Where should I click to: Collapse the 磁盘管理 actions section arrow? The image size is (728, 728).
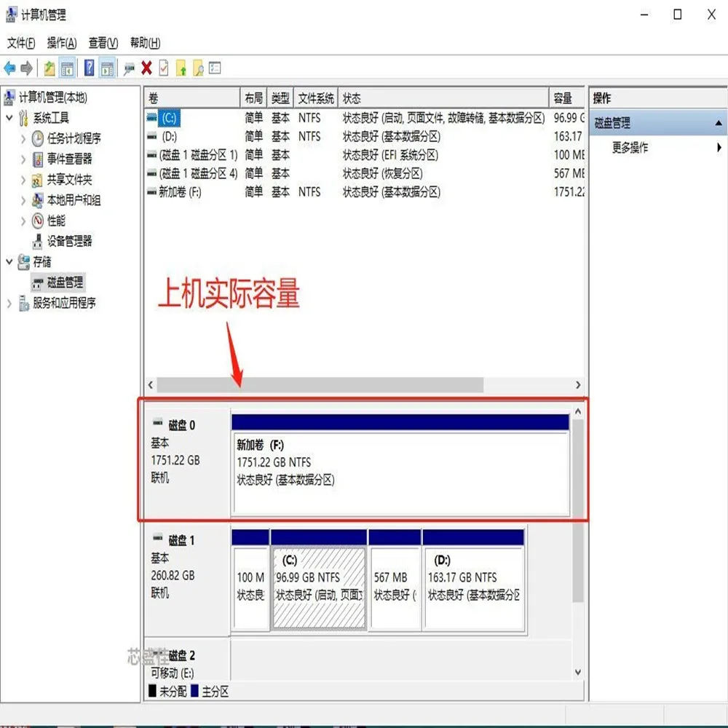pos(719,123)
